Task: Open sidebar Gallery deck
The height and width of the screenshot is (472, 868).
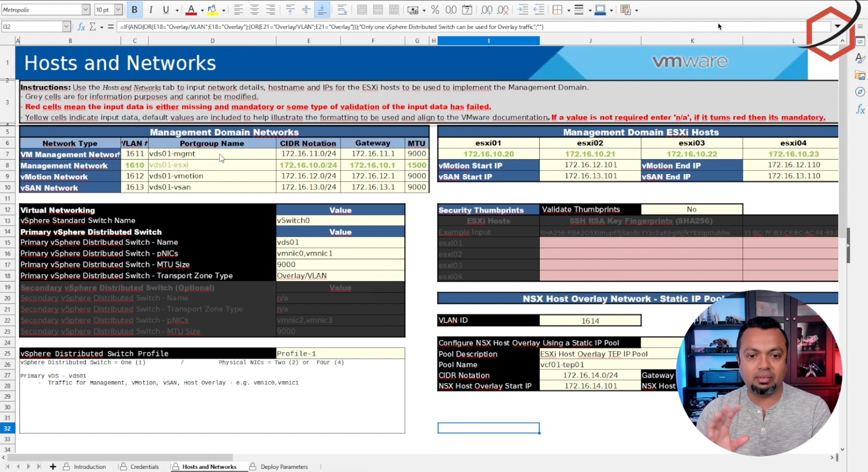Action: pyautogui.click(x=861, y=75)
